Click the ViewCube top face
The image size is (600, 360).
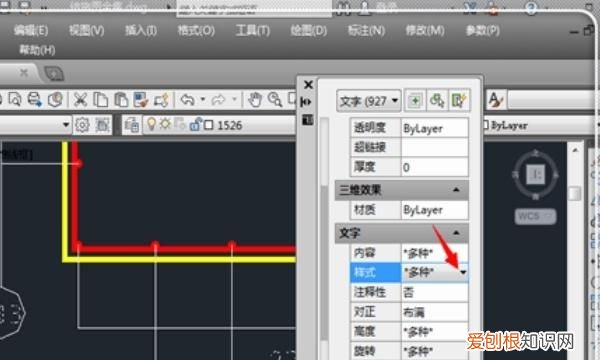(x=536, y=175)
